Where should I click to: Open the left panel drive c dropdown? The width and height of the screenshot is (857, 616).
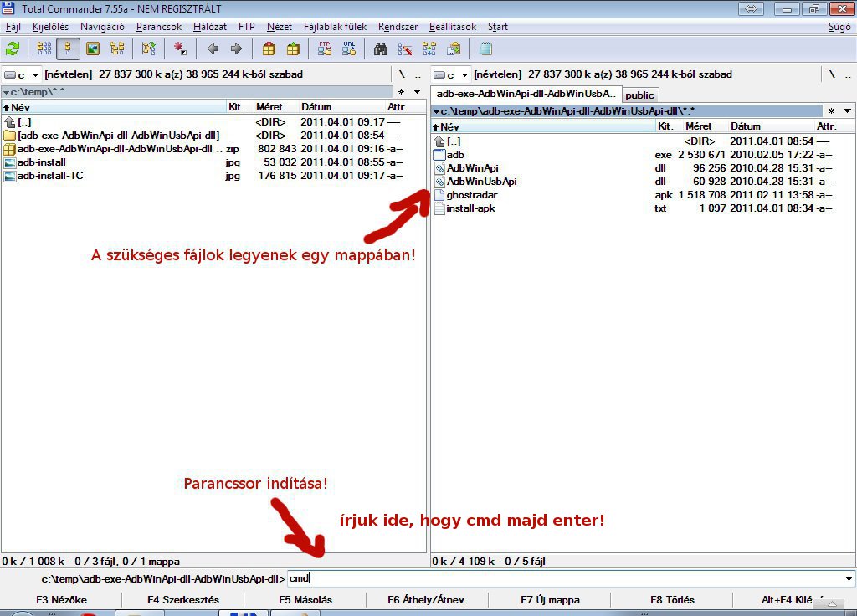pos(21,74)
